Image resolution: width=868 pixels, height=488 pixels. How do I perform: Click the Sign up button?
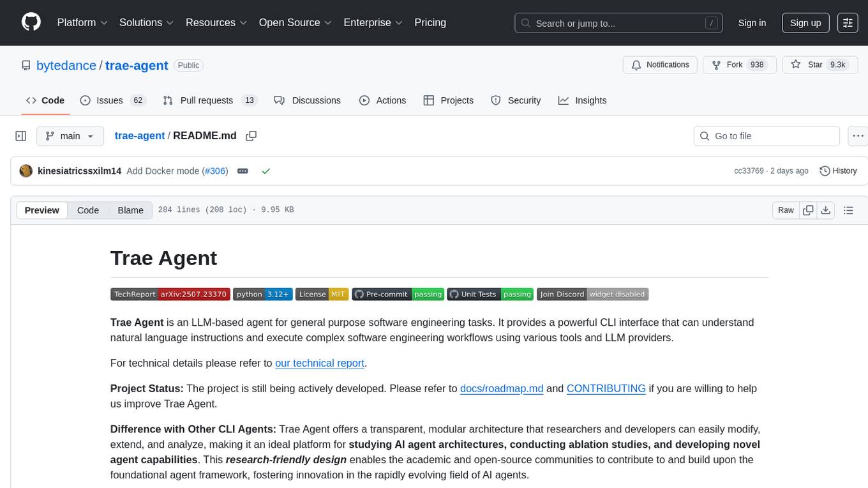coord(805,23)
